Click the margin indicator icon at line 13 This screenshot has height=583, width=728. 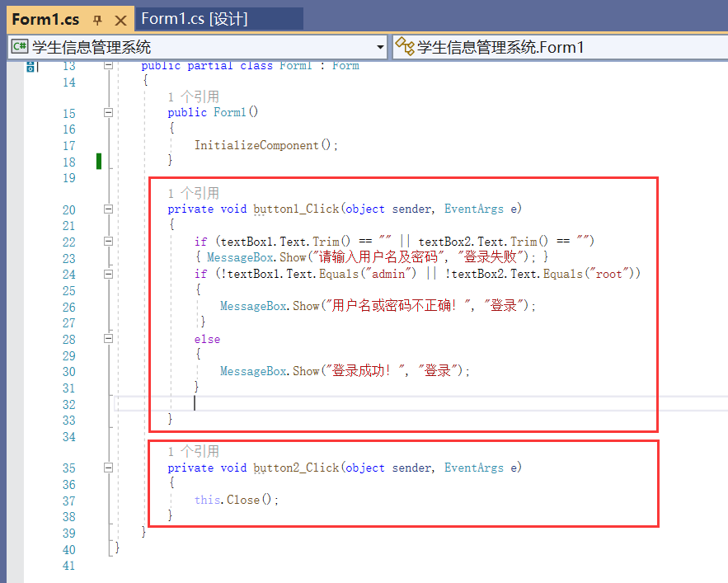click(31, 67)
